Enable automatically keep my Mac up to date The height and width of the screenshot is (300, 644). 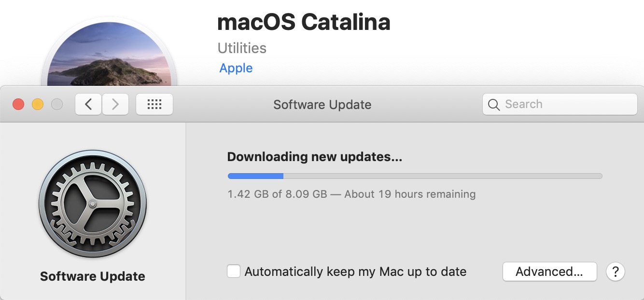[x=234, y=272]
